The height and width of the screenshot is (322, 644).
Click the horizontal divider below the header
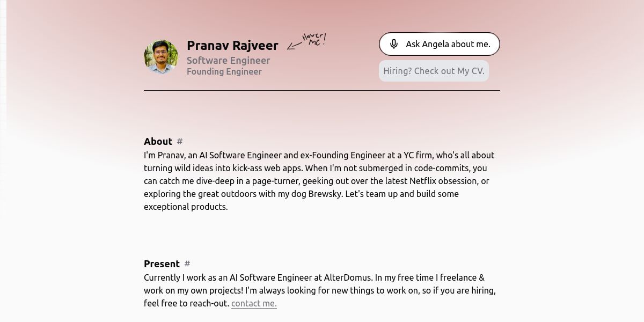pos(322,91)
